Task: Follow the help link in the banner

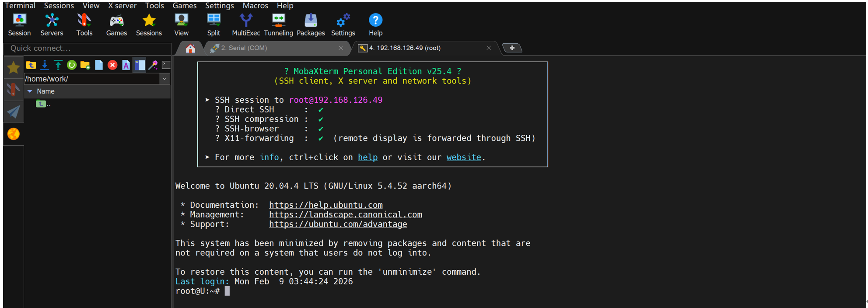Action: click(367, 157)
